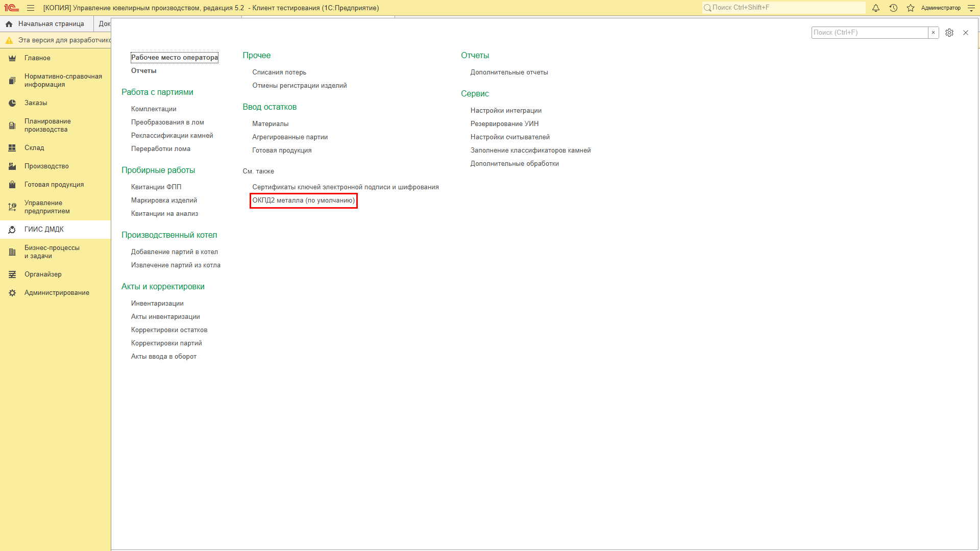This screenshot has height=551, width=980.
Task: Click the 1C logo icon
Action: (11, 8)
